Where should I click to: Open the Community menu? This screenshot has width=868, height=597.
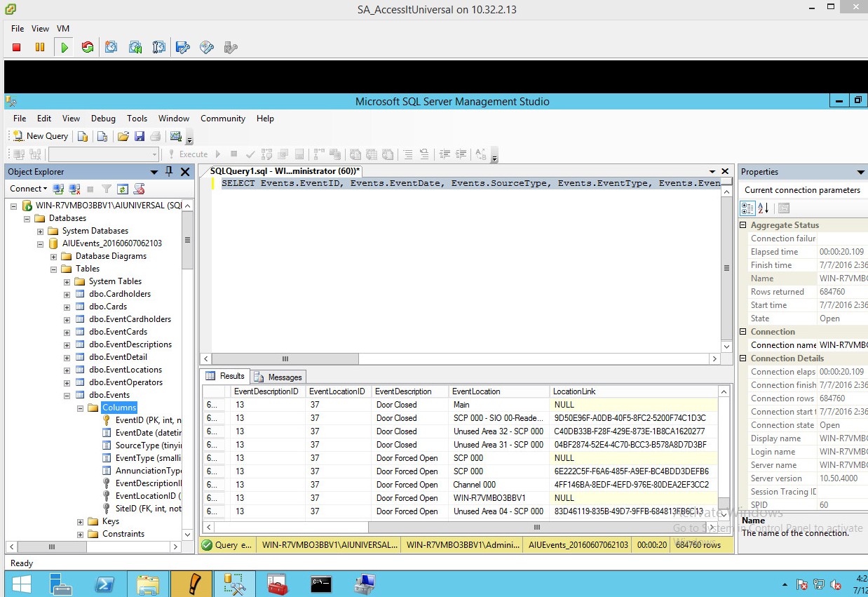pyautogui.click(x=223, y=119)
